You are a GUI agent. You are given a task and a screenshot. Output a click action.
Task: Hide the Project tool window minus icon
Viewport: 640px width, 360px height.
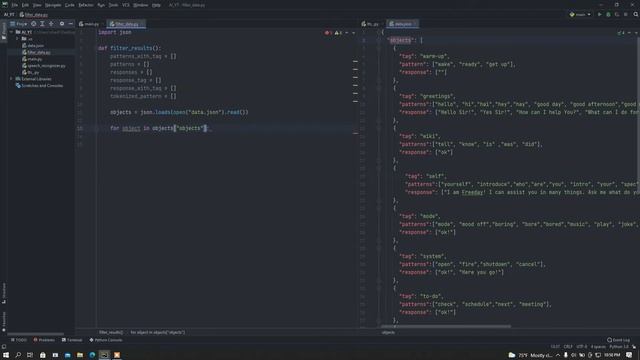(x=71, y=24)
